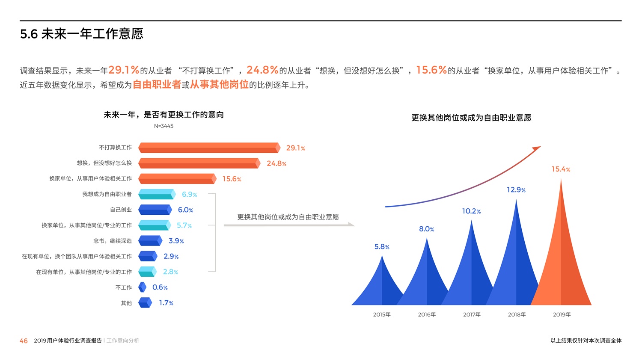Click page number 46 in footer
The height and width of the screenshot is (364, 642).
pyautogui.click(x=24, y=341)
